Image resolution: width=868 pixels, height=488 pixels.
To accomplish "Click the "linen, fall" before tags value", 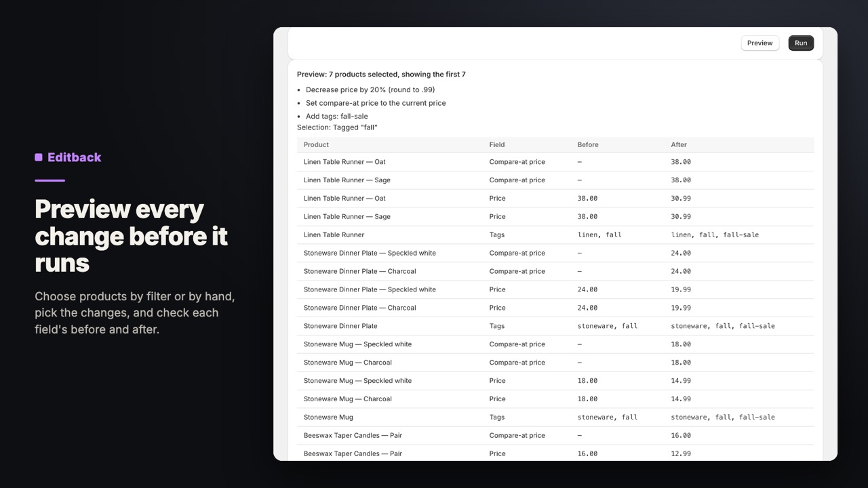I will (599, 235).
